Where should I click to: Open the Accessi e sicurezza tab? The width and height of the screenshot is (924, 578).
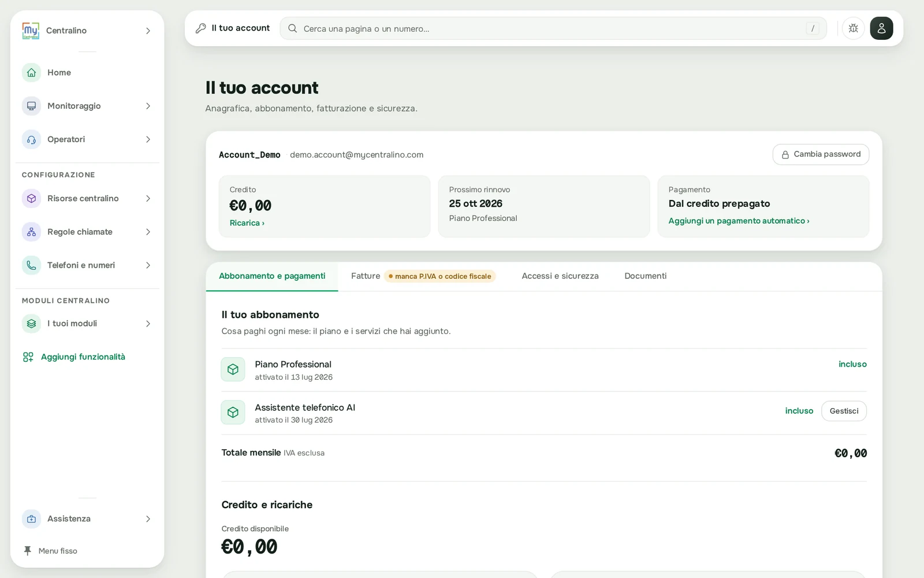(x=560, y=276)
